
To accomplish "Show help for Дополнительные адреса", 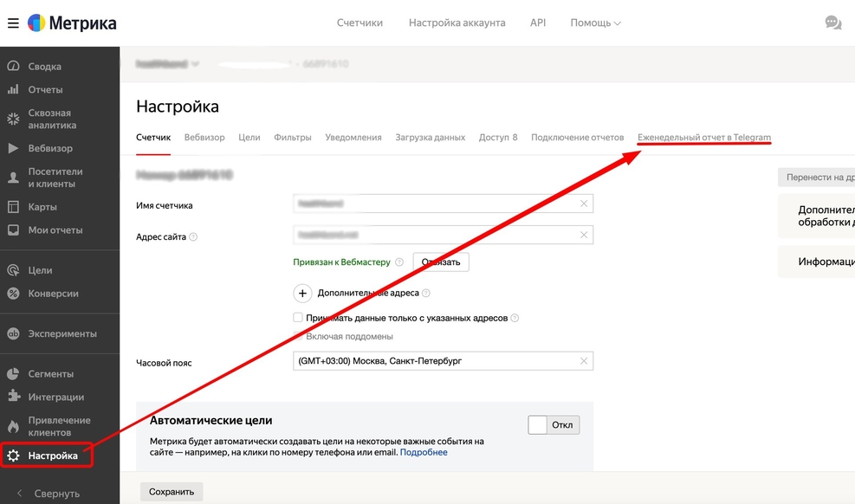I will pyautogui.click(x=426, y=294).
